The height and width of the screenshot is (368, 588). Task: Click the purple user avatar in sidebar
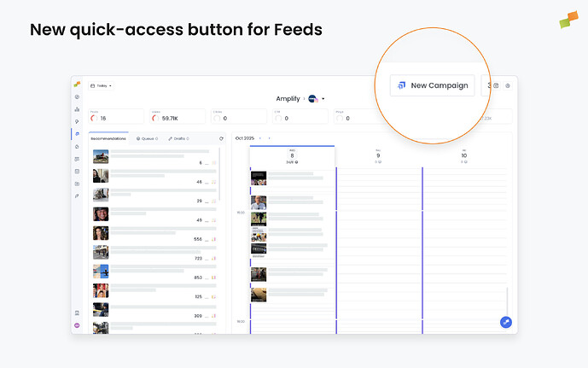(x=77, y=326)
